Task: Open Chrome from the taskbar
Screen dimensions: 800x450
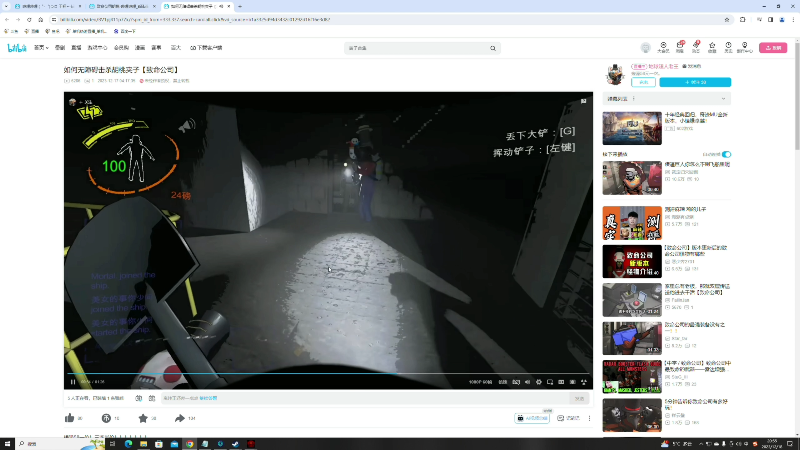Action: (189, 444)
